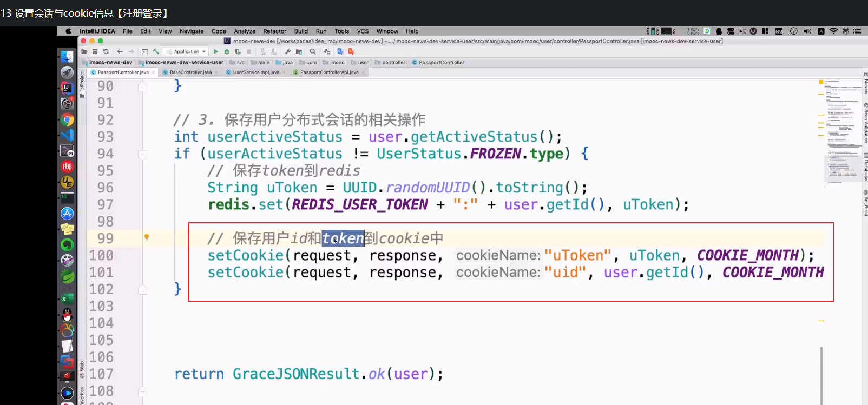
Task: Build the project with the hammer icon
Action: (x=156, y=51)
